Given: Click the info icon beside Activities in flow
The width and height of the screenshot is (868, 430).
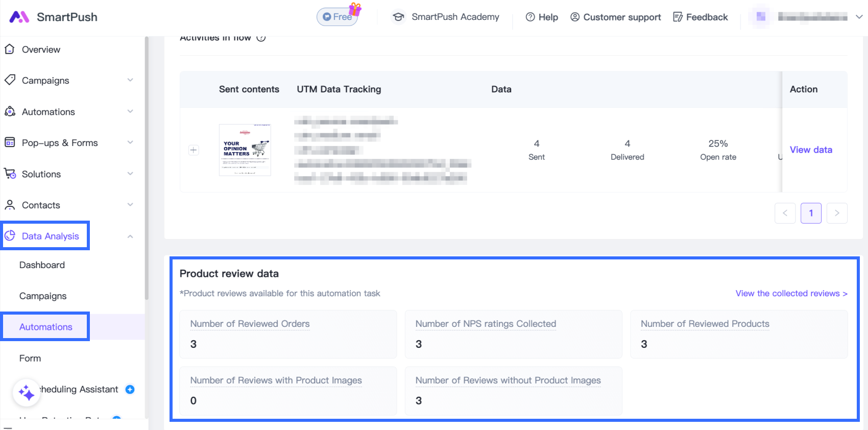Looking at the screenshot, I should click(261, 38).
